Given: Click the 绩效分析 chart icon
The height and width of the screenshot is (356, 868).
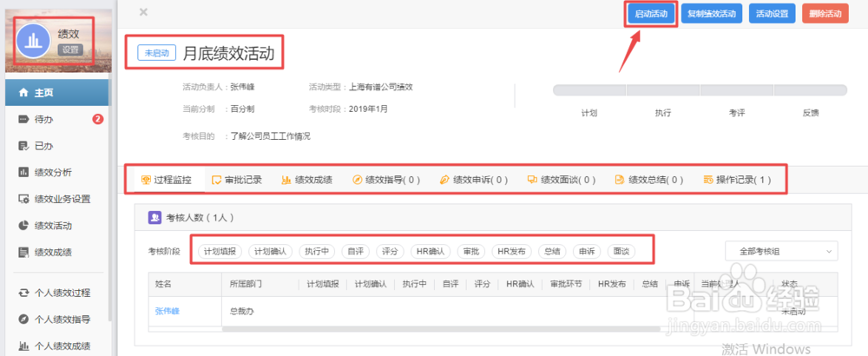Looking at the screenshot, I should click(23, 172).
